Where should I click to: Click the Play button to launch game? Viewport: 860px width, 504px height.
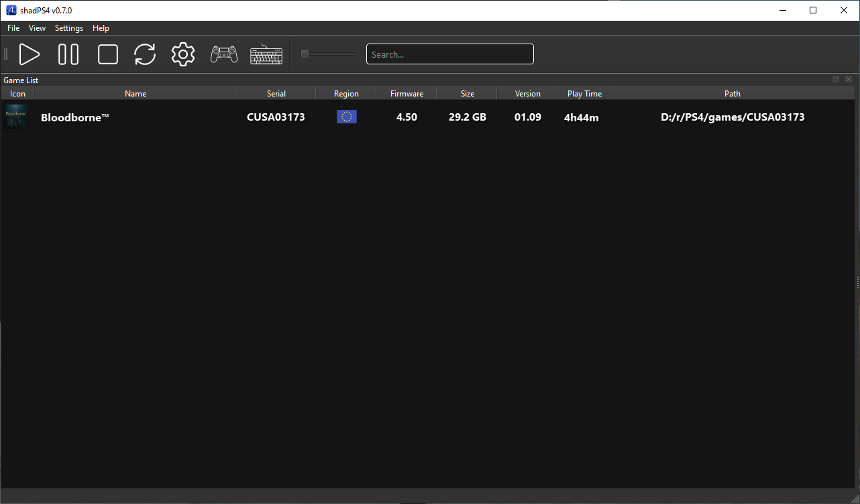30,54
